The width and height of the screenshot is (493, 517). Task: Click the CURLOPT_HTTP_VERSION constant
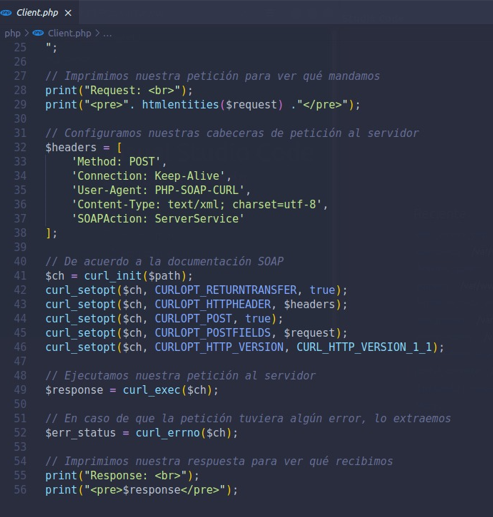tap(219, 347)
